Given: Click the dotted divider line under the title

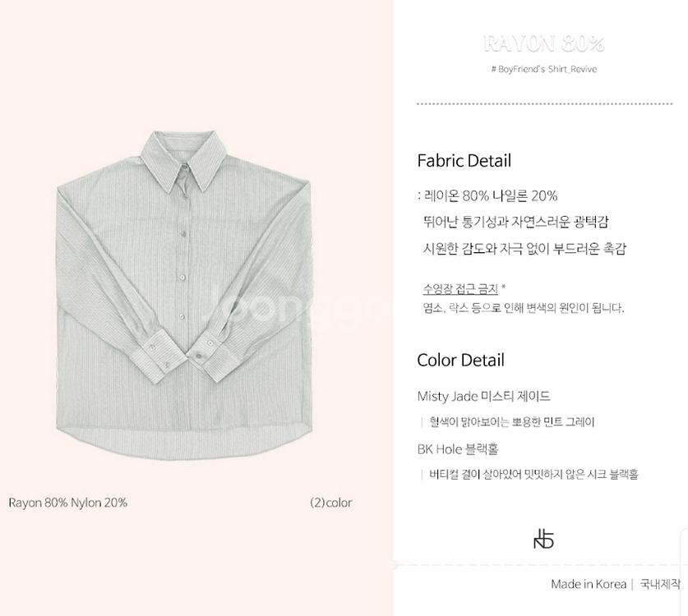Looking at the screenshot, I should [x=544, y=104].
